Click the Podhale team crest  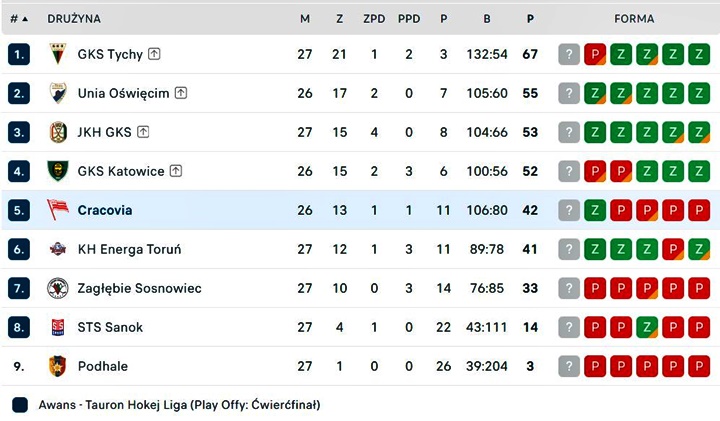point(58,366)
